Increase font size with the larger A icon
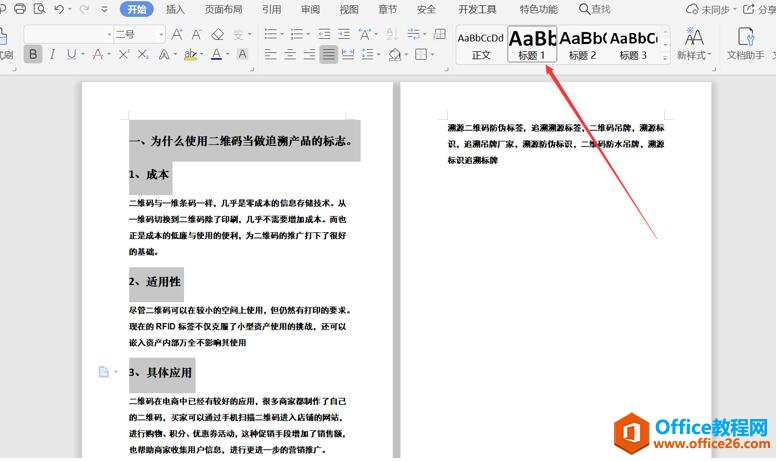777x461 pixels. pos(177,34)
